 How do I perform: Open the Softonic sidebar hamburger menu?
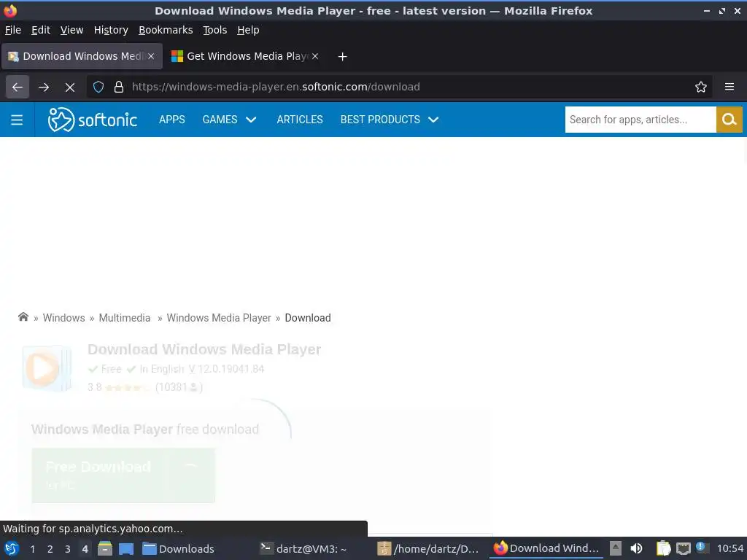pyautogui.click(x=18, y=120)
